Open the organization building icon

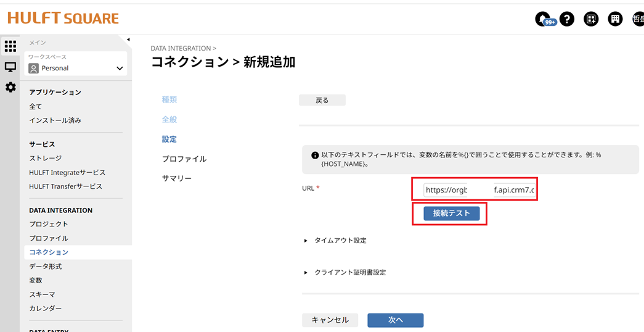point(615,19)
